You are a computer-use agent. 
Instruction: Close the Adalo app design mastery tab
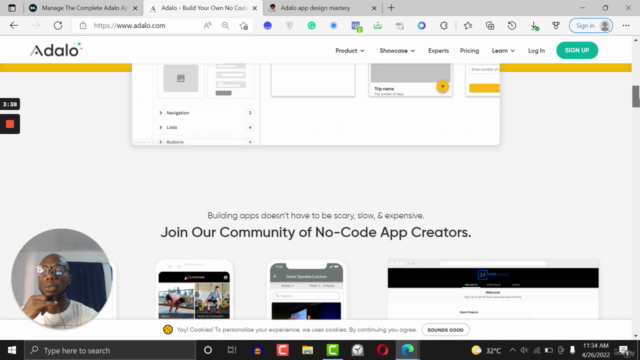click(374, 8)
